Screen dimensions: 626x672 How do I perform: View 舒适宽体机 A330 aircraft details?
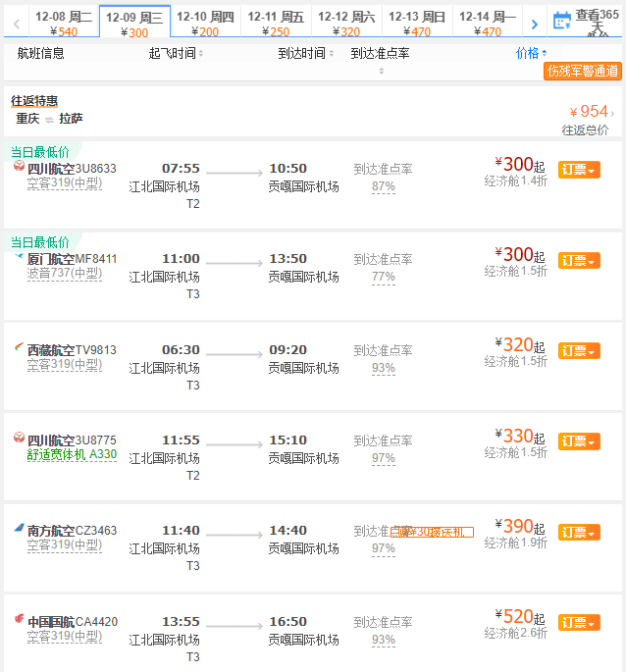(x=72, y=454)
